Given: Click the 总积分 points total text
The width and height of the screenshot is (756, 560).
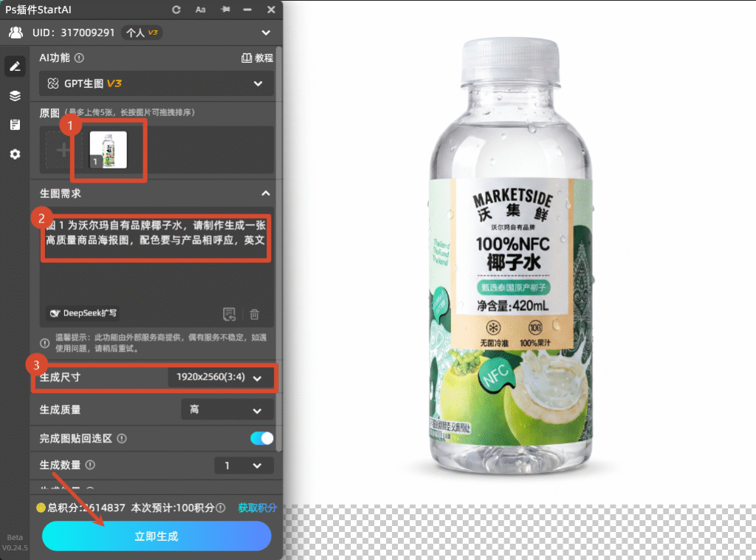Looking at the screenshot, I should tap(86, 508).
